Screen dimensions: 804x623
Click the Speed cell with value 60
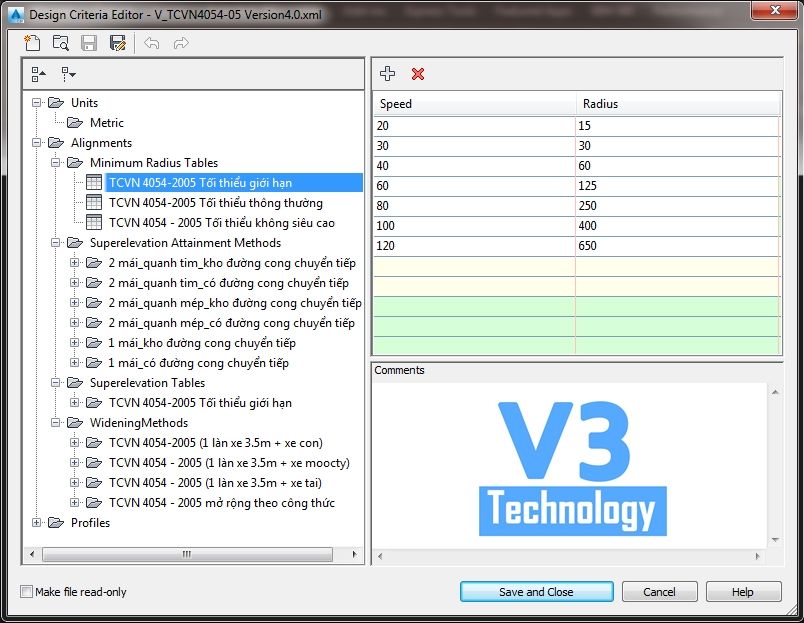click(x=474, y=186)
